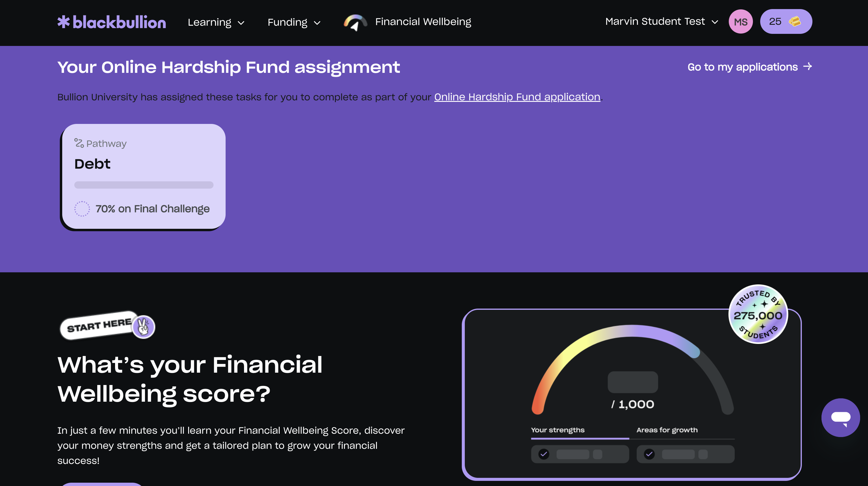Click the MS profile avatar
Screen dimensions: 868x486
740,22
